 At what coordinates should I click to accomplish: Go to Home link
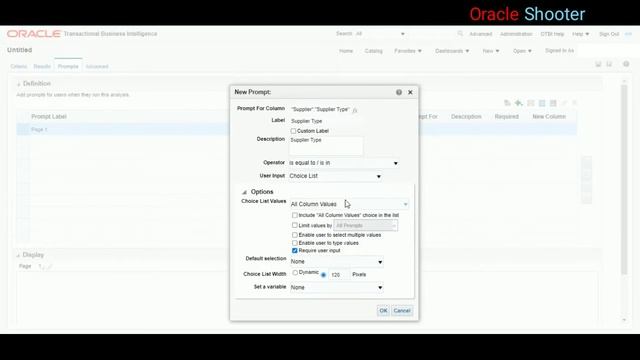click(346, 51)
